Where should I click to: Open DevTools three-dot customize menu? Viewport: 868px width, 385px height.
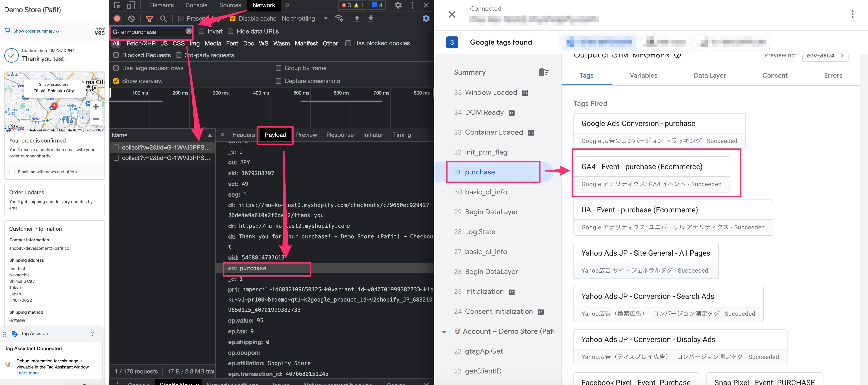(x=413, y=5)
